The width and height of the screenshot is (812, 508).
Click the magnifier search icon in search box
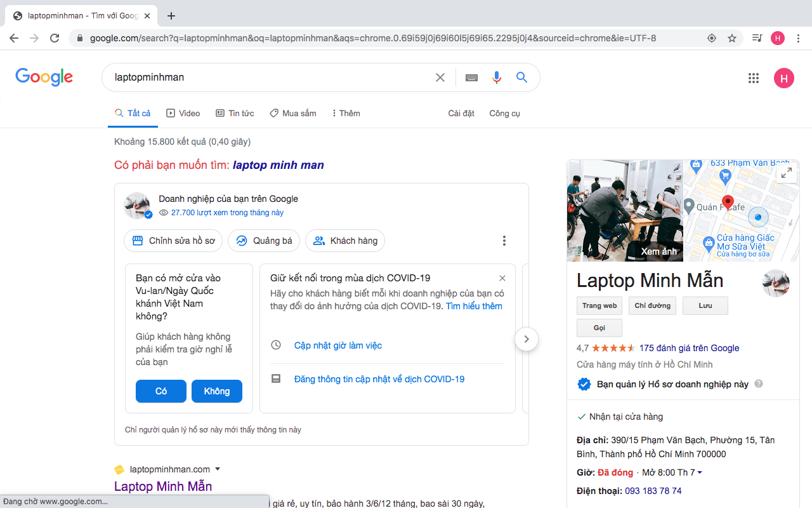pos(522,77)
